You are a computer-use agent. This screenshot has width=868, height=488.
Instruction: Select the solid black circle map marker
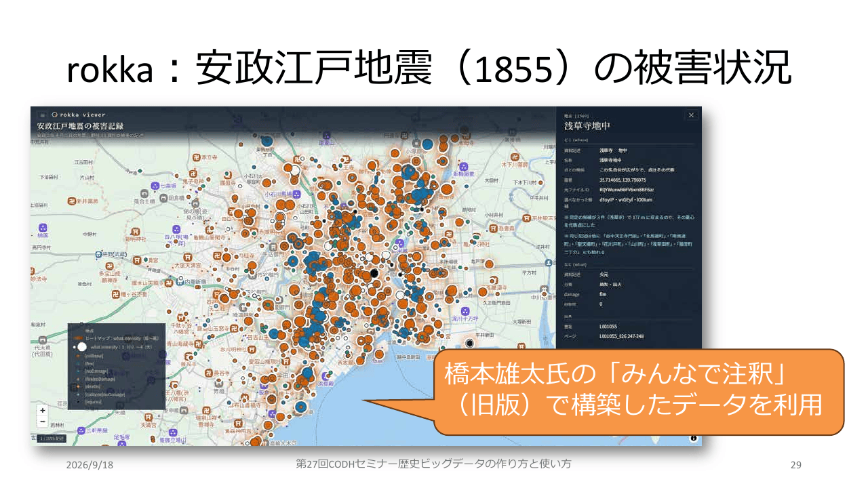pos(374,272)
